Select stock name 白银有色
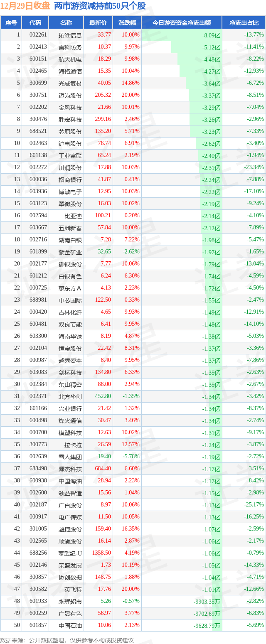This screenshot has height=644, width=266. tap(71, 276)
